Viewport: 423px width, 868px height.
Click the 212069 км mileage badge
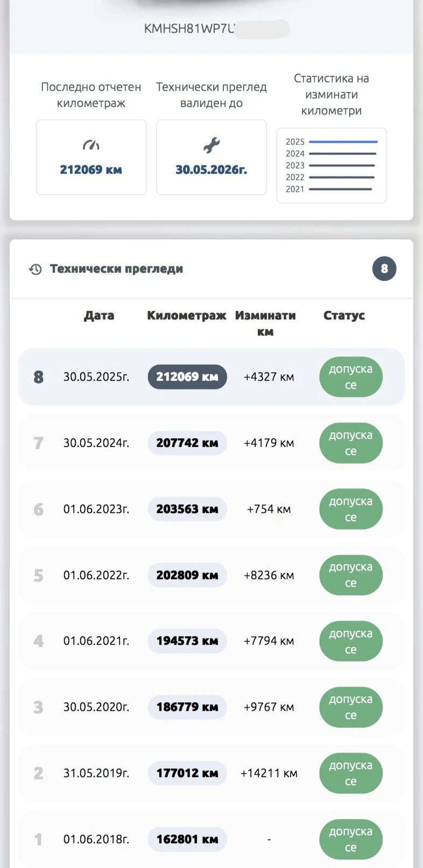[x=187, y=377]
